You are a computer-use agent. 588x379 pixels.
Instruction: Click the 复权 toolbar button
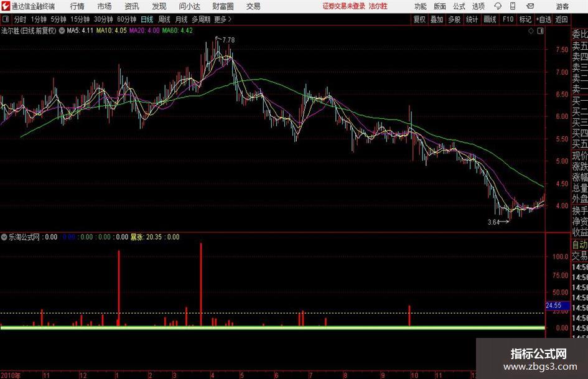[x=419, y=19]
